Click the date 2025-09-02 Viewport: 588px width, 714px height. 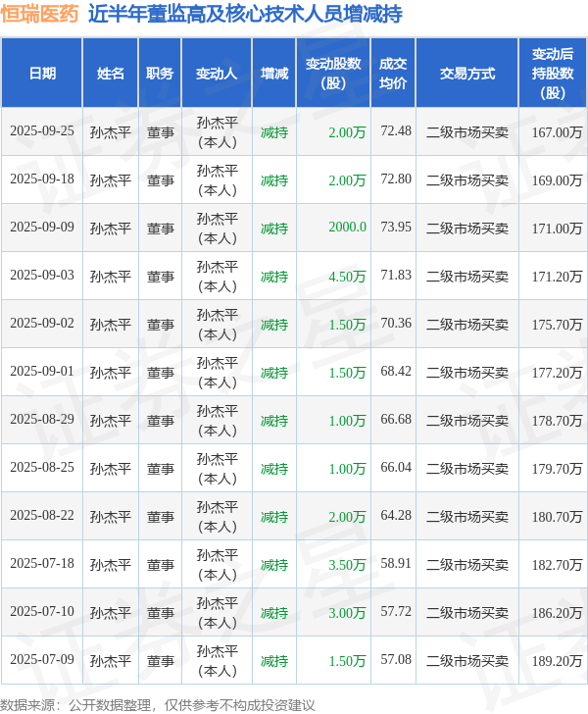pos(42,324)
